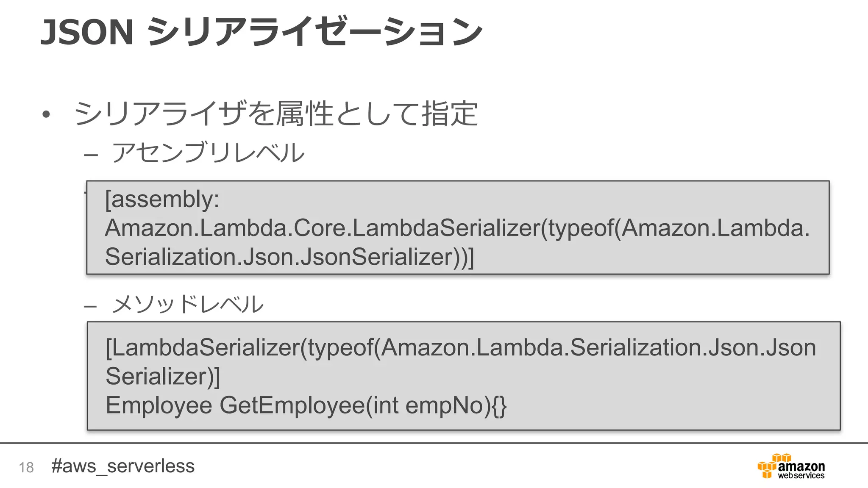Click the 'Amazon.Lambda.Core.LambdaSerializer' code line
This screenshot has width=868, height=488.
click(457, 228)
